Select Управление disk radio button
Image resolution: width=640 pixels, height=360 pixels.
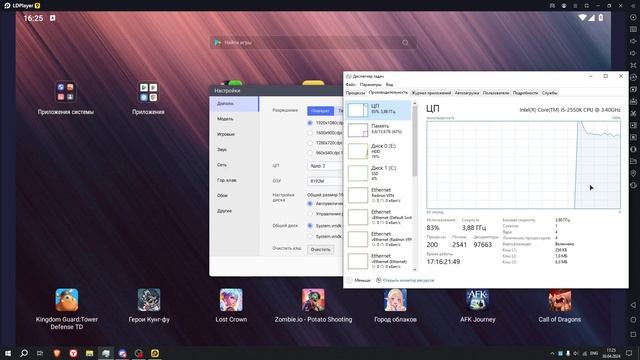pos(310,213)
